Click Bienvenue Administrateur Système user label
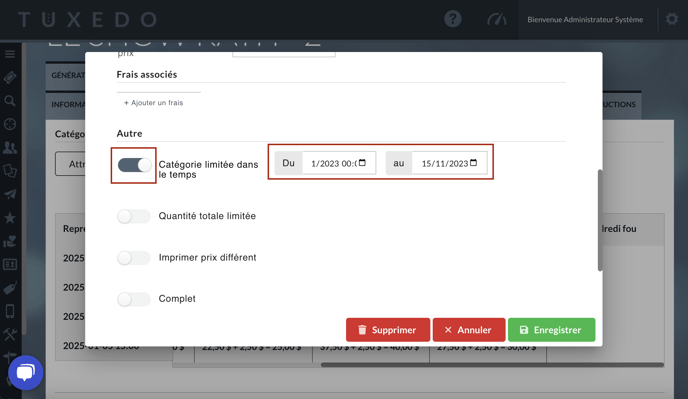 585,20
